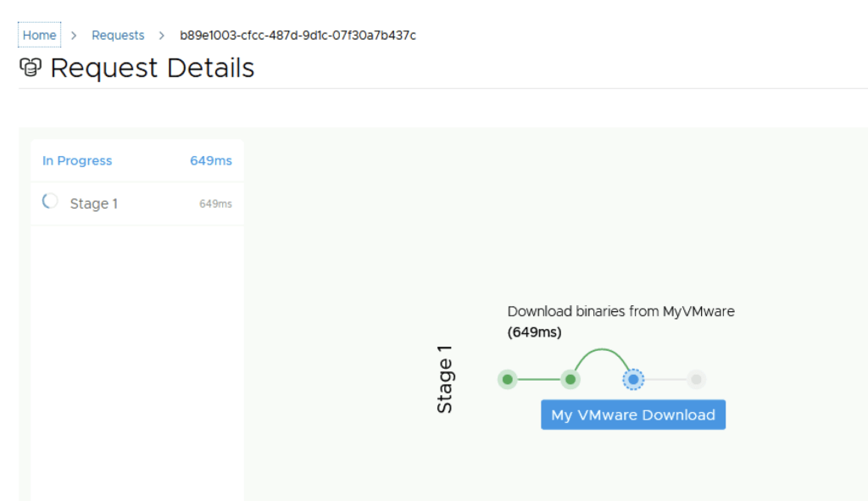The width and height of the screenshot is (868, 501).
Task: Click the chevron after Home breadcrumb
Action: click(x=74, y=36)
